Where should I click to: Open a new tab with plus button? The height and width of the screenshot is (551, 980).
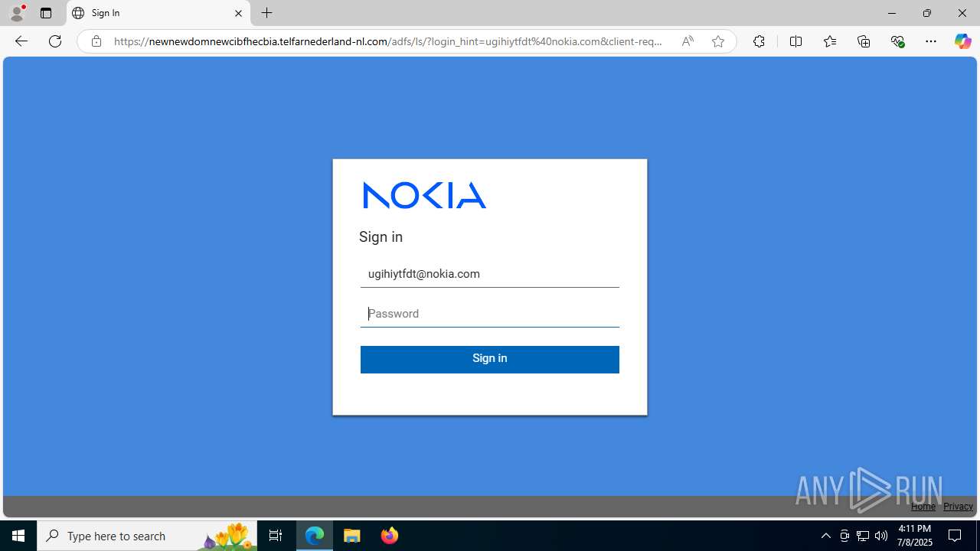pyautogui.click(x=266, y=13)
